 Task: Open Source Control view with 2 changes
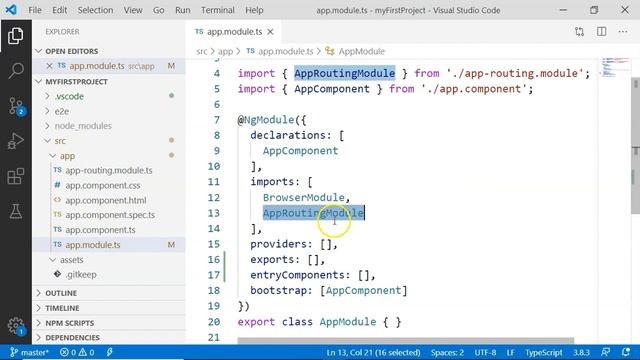16,106
